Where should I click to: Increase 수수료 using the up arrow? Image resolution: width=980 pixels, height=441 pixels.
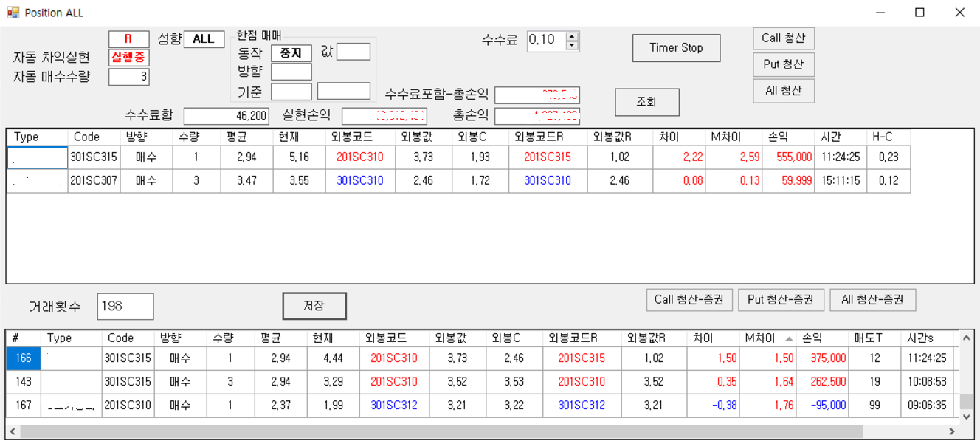pos(572,37)
